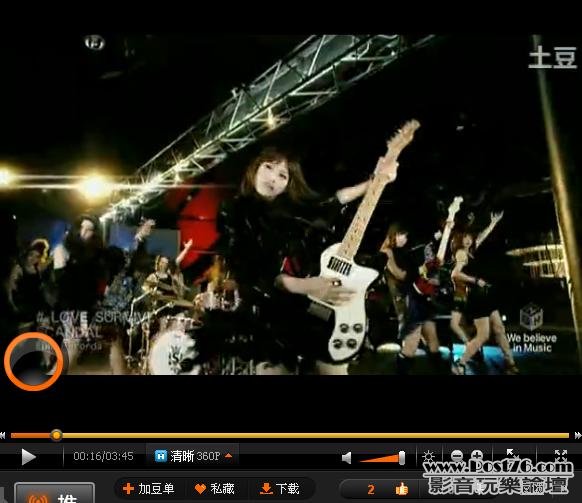Click the orange circled area on video

tap(34, 361)
